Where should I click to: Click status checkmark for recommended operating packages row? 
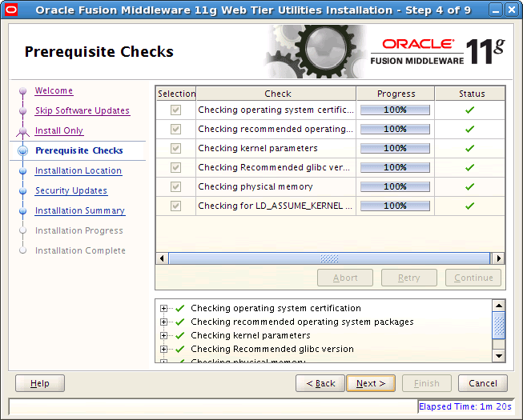coord(469,130)
